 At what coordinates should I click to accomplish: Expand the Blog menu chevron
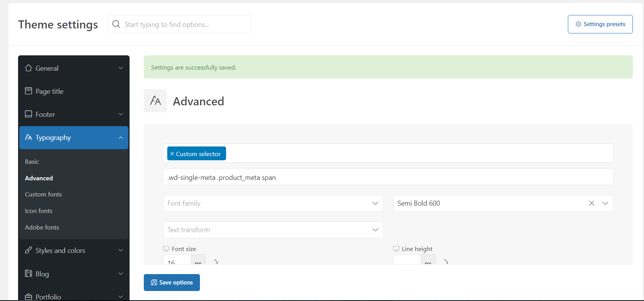(x=121, y=274)
